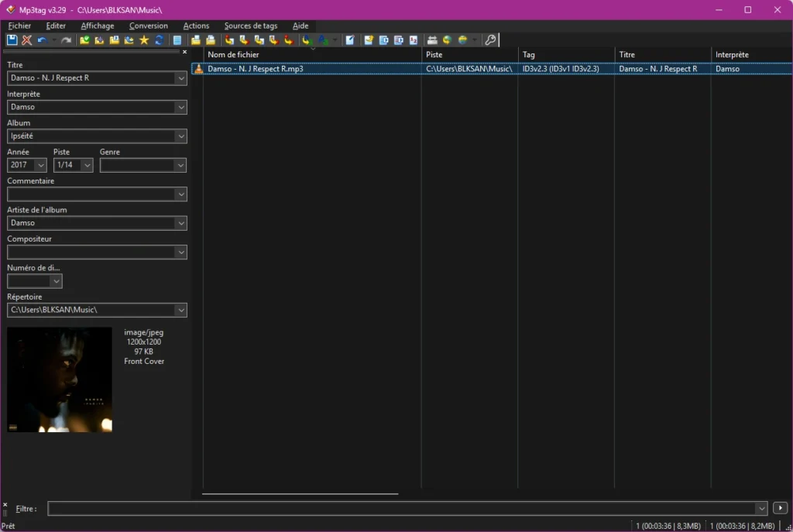Image resolution: width=793 pixels, height=532 pixels.
Task: Expand the Répertoire path dropdown
Action: click(180, 310)
